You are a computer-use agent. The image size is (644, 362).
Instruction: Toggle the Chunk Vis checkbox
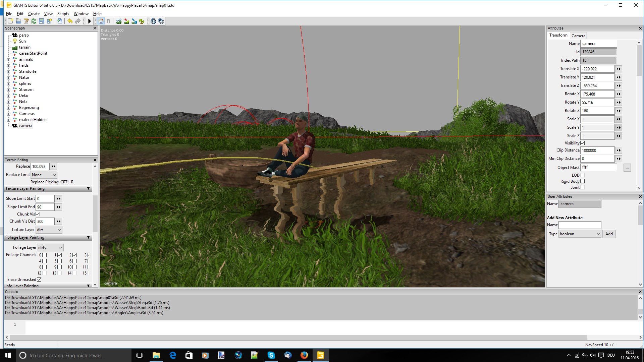[x=38, y=214]
